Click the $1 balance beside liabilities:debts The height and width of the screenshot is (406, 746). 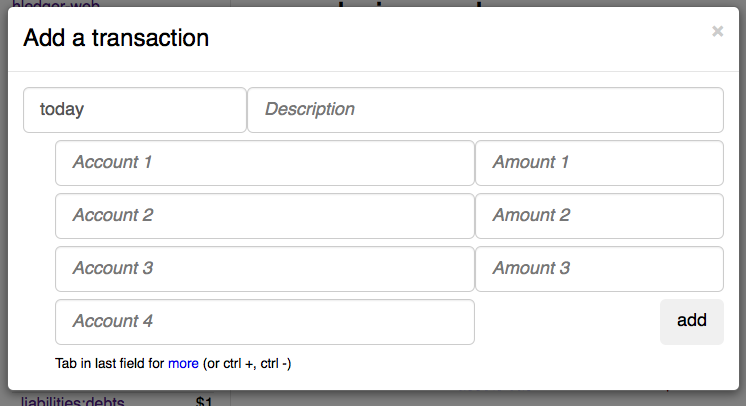click(204, 401)
